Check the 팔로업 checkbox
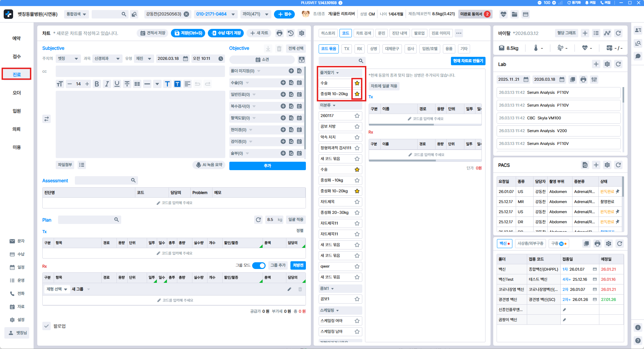The height and width of the screenshot is (349, 644). point(47,326)
